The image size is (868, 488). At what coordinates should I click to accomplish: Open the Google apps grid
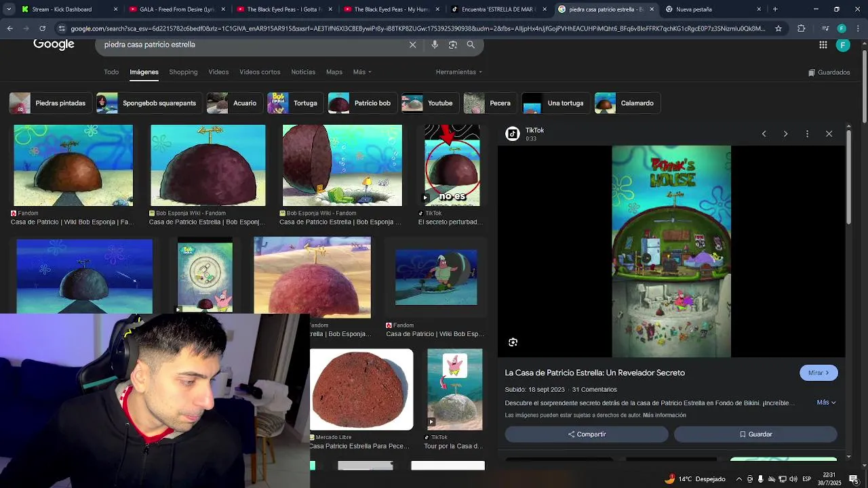coord(823,45)
